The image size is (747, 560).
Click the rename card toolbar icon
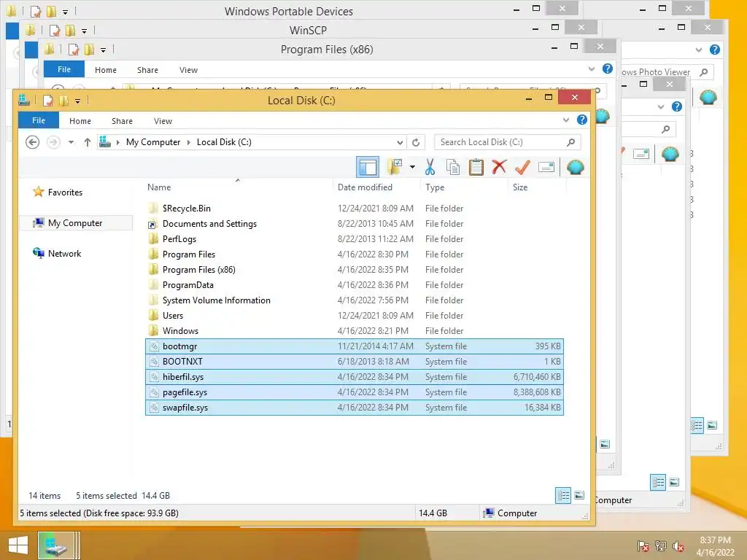[x=546, y=167]
